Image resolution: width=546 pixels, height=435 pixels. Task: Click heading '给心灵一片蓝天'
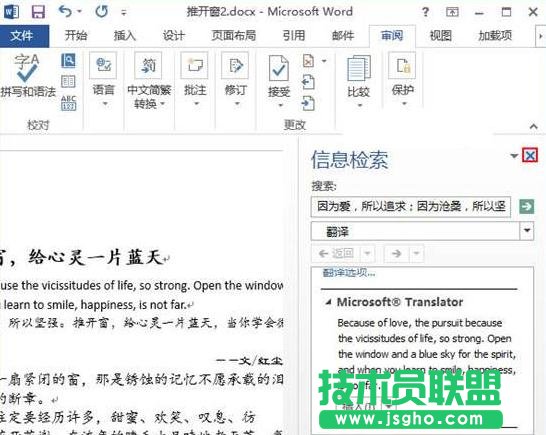[95, 258]
